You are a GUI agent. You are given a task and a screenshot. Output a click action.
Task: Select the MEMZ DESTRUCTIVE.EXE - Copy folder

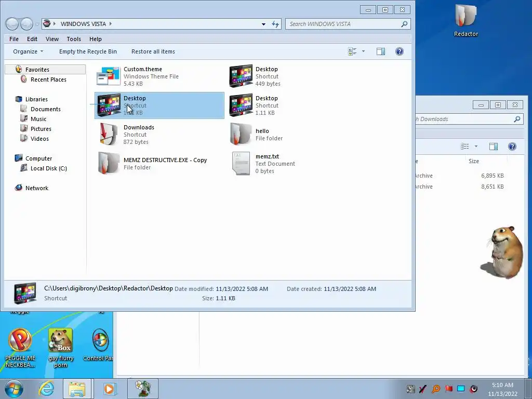pos(159,164)
